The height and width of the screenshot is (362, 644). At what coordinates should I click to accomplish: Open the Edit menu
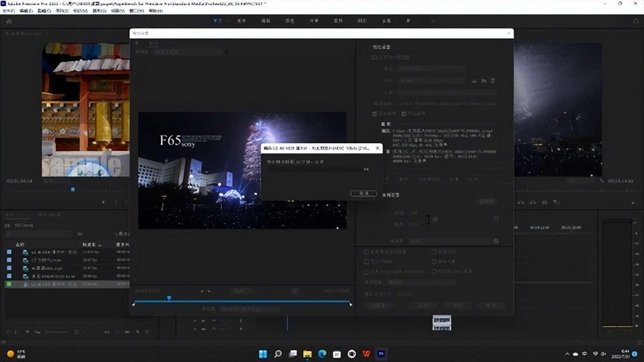[x=26, y=11]
